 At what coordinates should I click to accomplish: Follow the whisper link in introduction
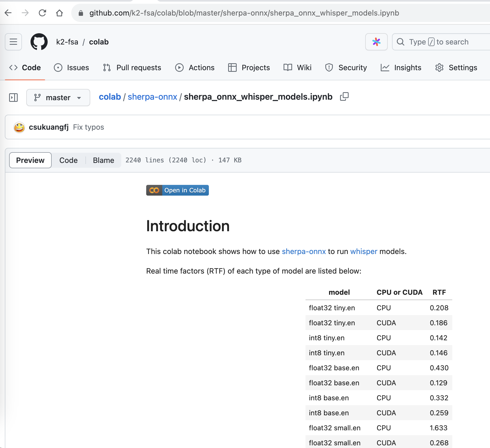click(x=364, y=251)
